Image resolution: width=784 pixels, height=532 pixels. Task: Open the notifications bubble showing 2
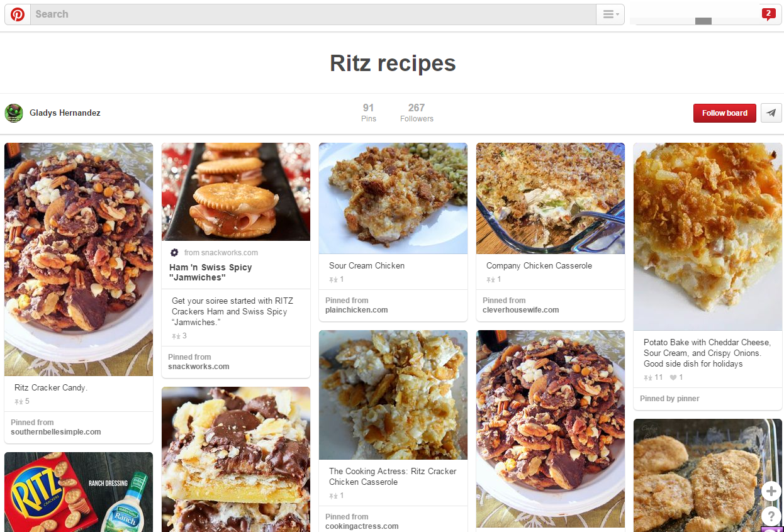pyautogui.click(x=768, y=14)
